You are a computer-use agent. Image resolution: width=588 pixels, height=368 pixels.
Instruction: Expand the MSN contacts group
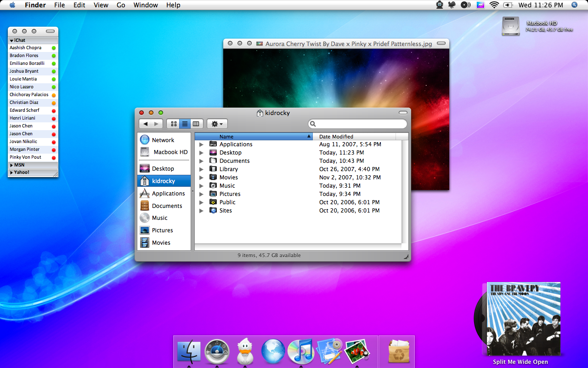(11, 165)
